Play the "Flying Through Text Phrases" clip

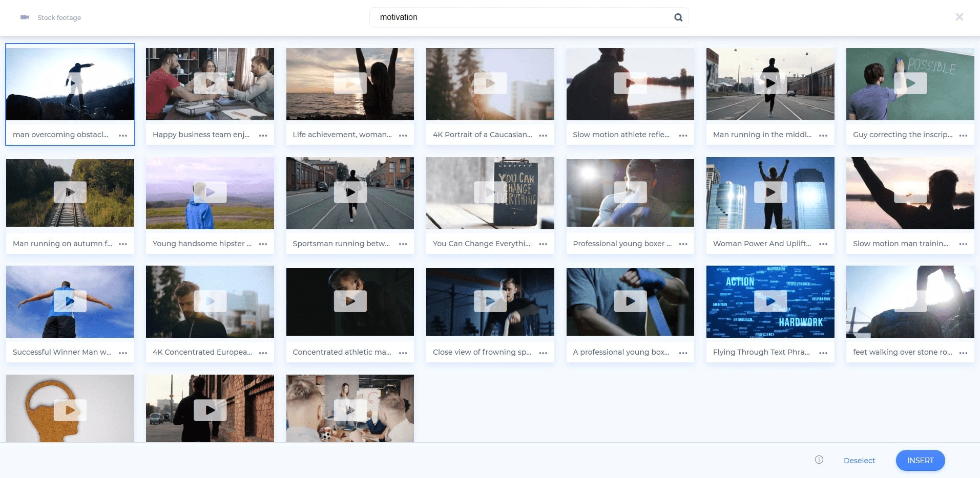770,301
